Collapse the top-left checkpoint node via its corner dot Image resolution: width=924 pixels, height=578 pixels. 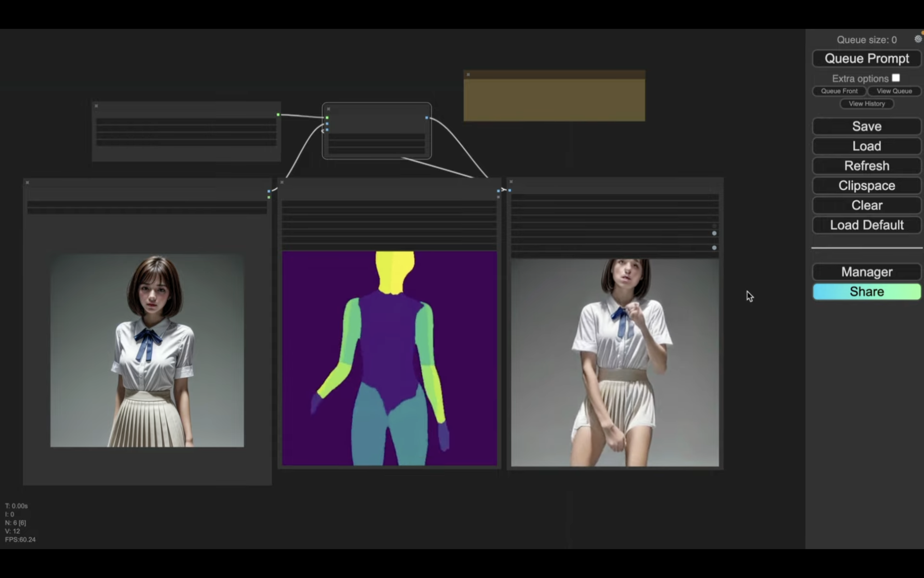(96, 105)
